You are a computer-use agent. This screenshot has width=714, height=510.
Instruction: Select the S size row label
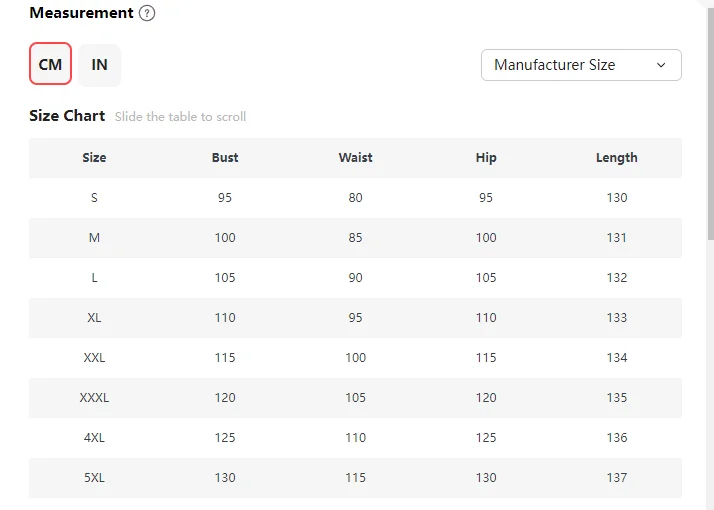pos(94,198)
